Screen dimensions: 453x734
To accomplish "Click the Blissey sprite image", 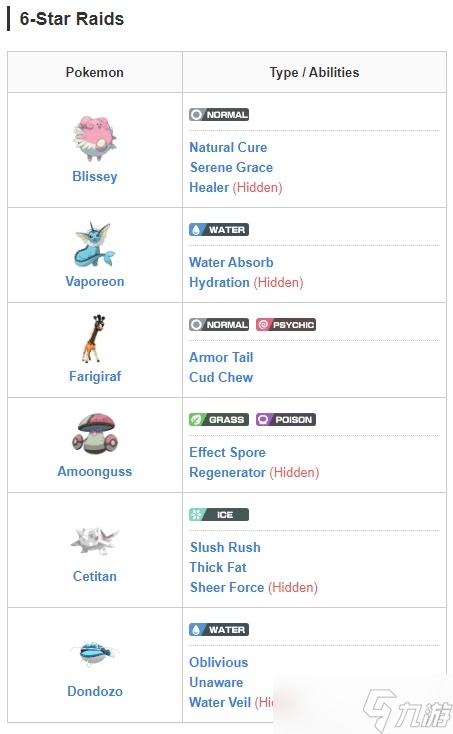I will click(x=95, y=138).
